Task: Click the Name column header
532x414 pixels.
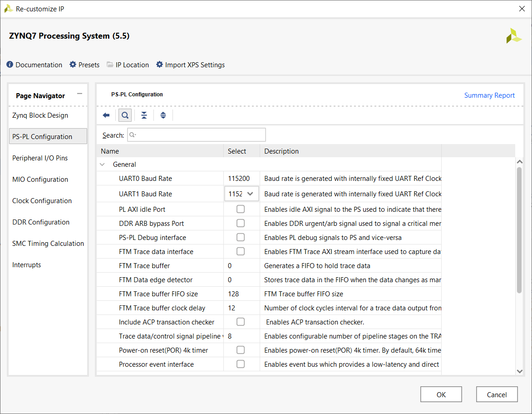Action: (160, 151)
